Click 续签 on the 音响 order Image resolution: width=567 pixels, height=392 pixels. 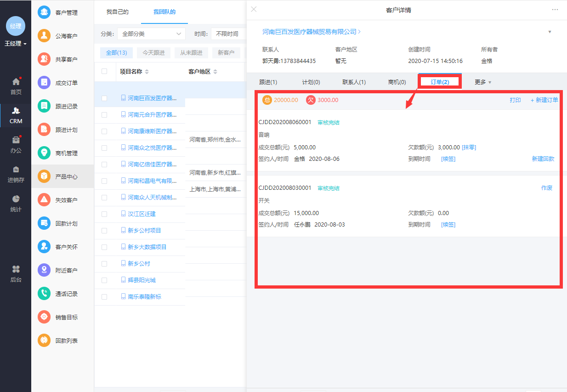(448, 159)
